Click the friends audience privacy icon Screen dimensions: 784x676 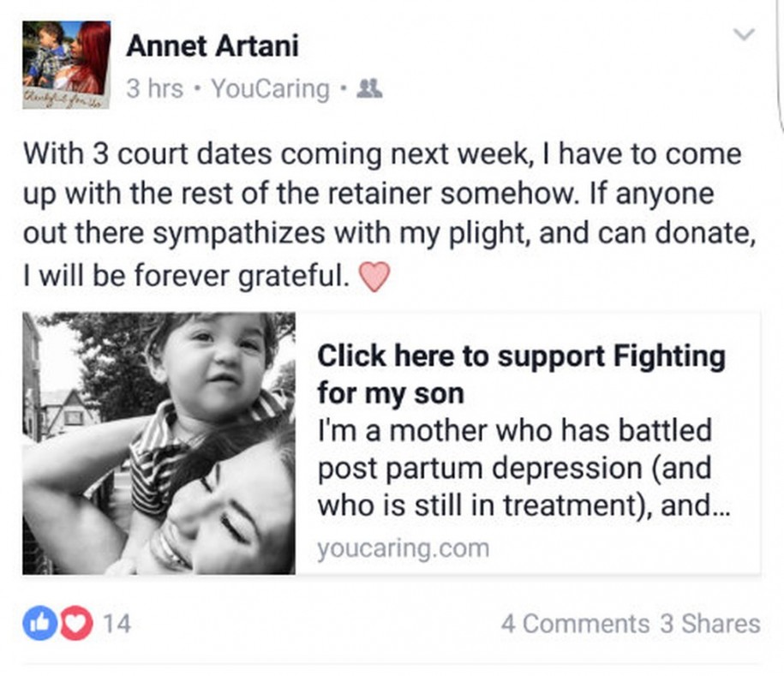click(369, 89)
